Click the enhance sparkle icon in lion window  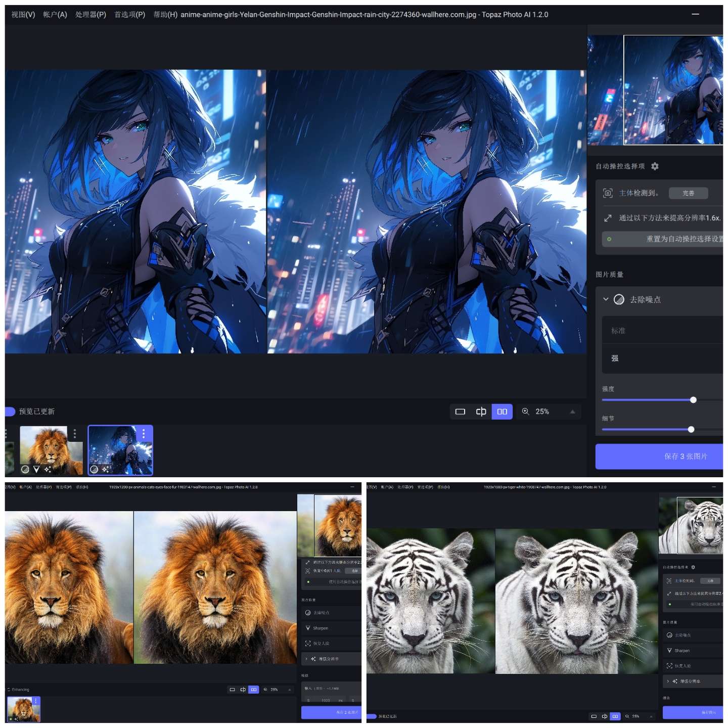click(313, 659)
